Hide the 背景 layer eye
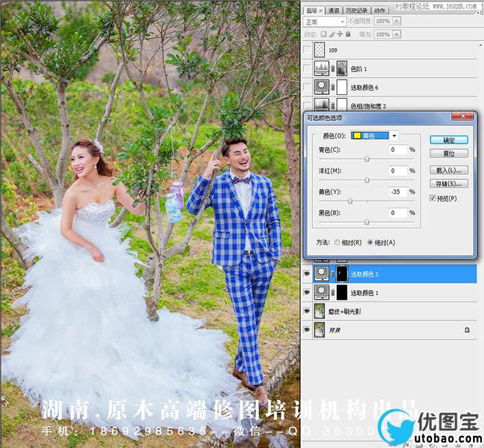 click(x=307, y=329)
